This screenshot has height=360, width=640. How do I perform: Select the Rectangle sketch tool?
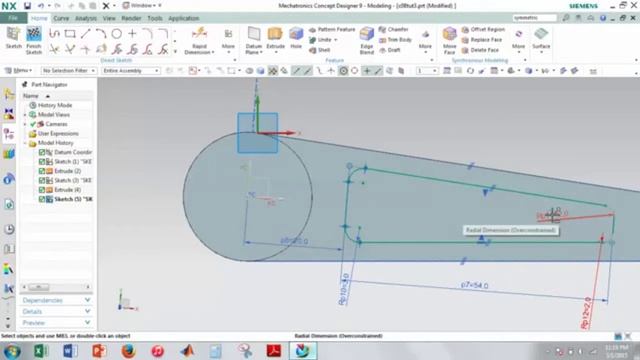click(70, 34)
